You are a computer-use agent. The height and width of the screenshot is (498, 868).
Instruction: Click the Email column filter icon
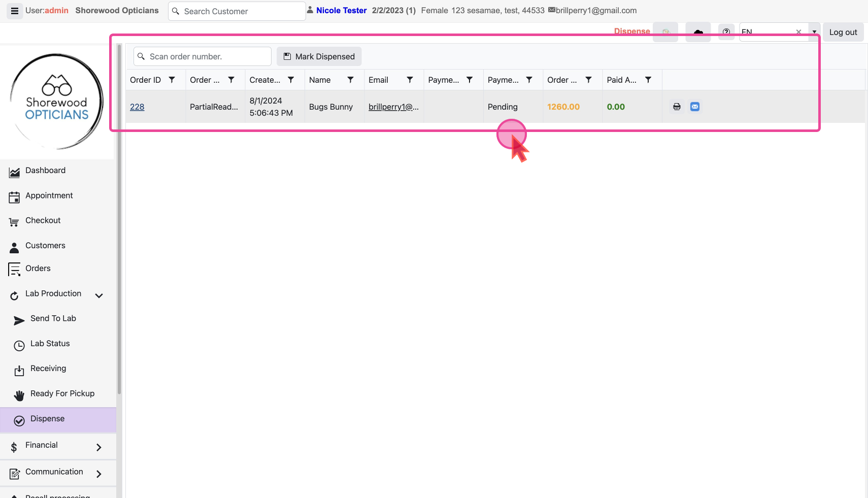(x=410, y=80)
